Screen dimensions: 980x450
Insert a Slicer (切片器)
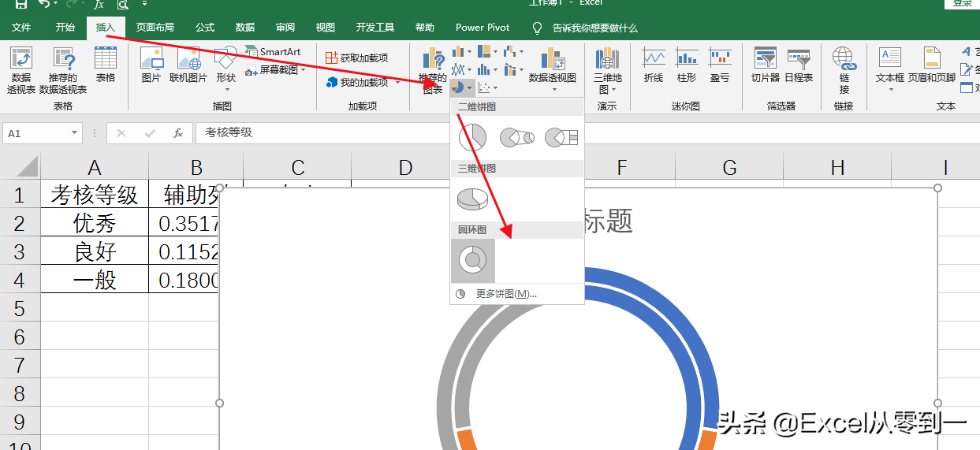click(766, 65)
